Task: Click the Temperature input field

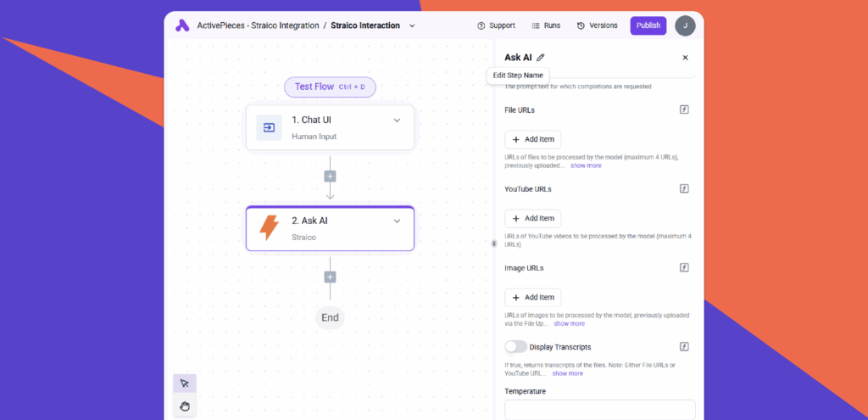Action: [600, 410]
